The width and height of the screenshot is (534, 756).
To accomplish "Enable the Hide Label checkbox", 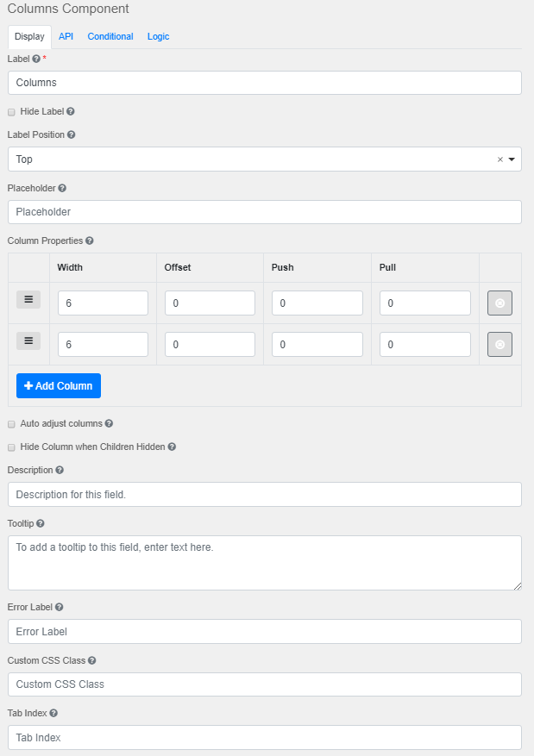I will (10, 111).
